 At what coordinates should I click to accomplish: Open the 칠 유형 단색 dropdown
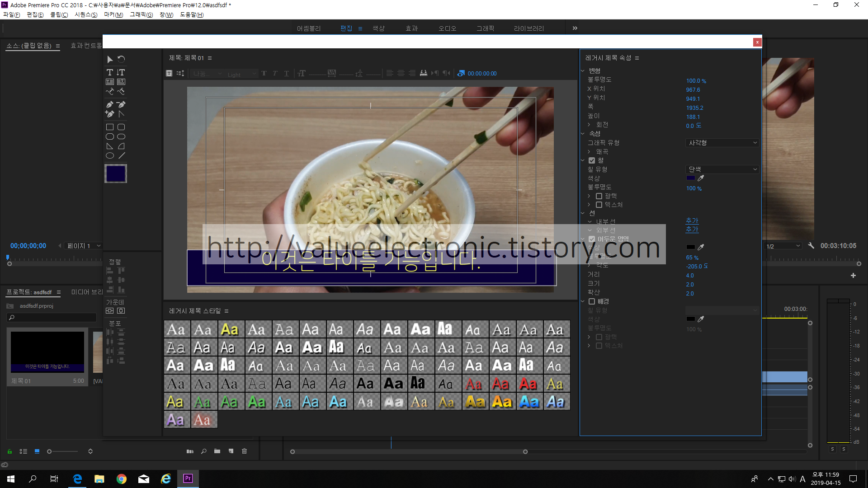click(x=722, y=169)
